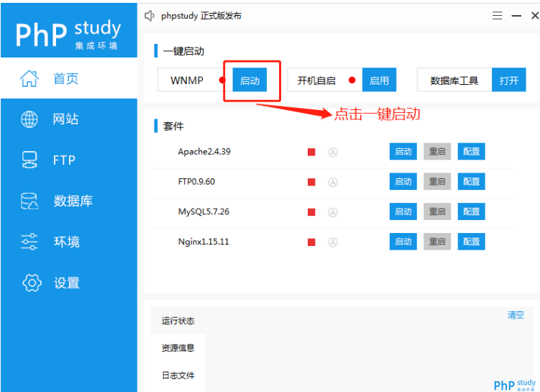
Task: Click WNMP red status dot
Action: 222,81
